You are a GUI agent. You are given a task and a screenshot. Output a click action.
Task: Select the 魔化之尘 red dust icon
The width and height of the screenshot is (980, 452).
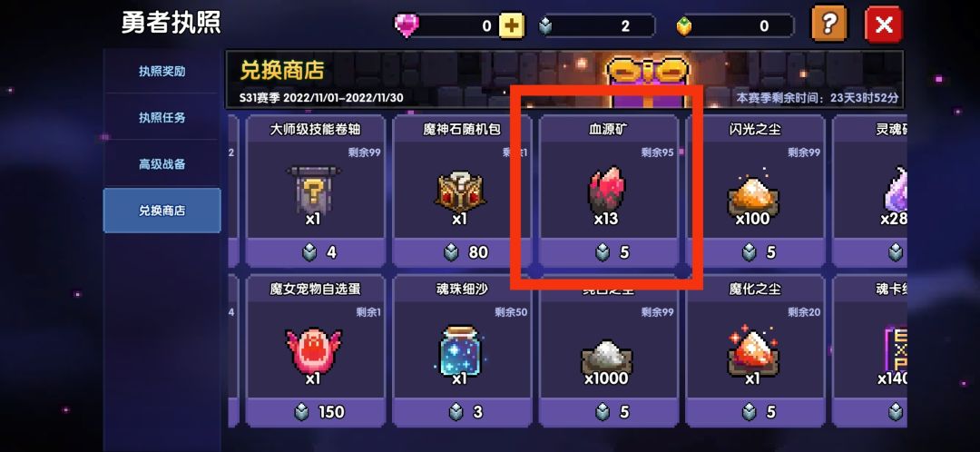(x=752, y=350)
